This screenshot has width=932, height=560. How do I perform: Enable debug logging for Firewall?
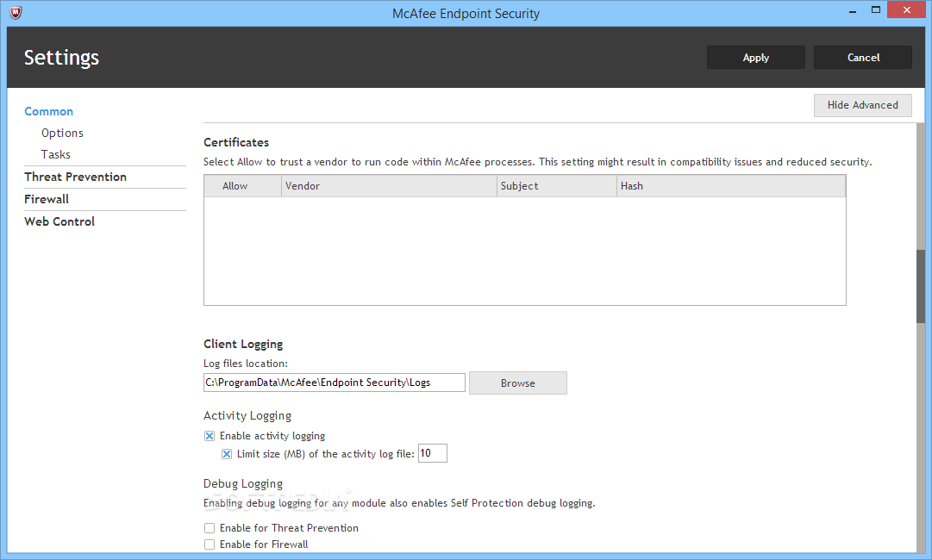(x=210, y=544)
